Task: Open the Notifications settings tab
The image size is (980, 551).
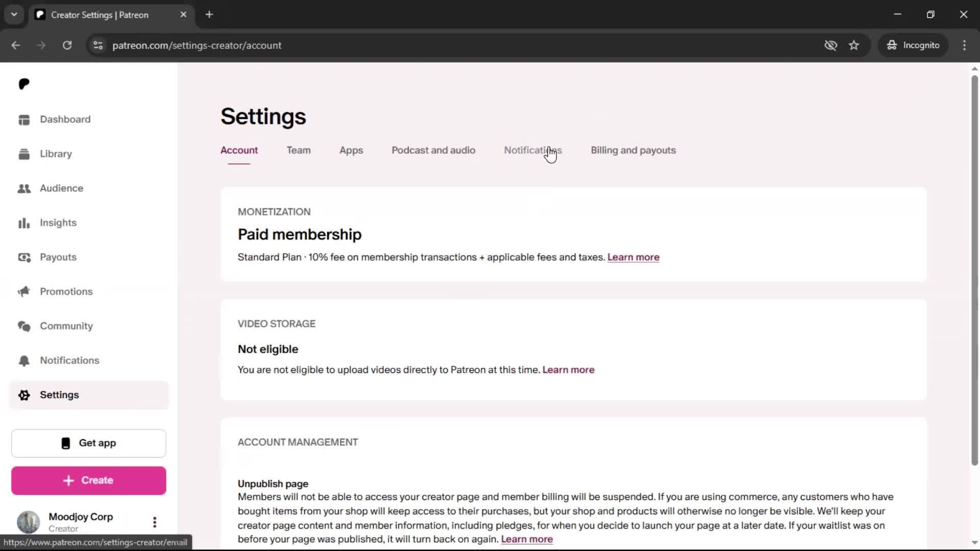Action: [x=532, y=151]
